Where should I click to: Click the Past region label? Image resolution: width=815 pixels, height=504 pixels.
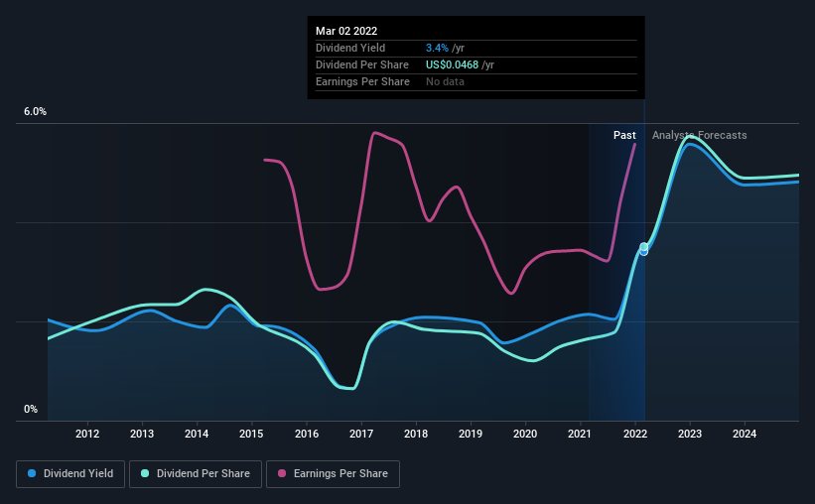(624, 135)
